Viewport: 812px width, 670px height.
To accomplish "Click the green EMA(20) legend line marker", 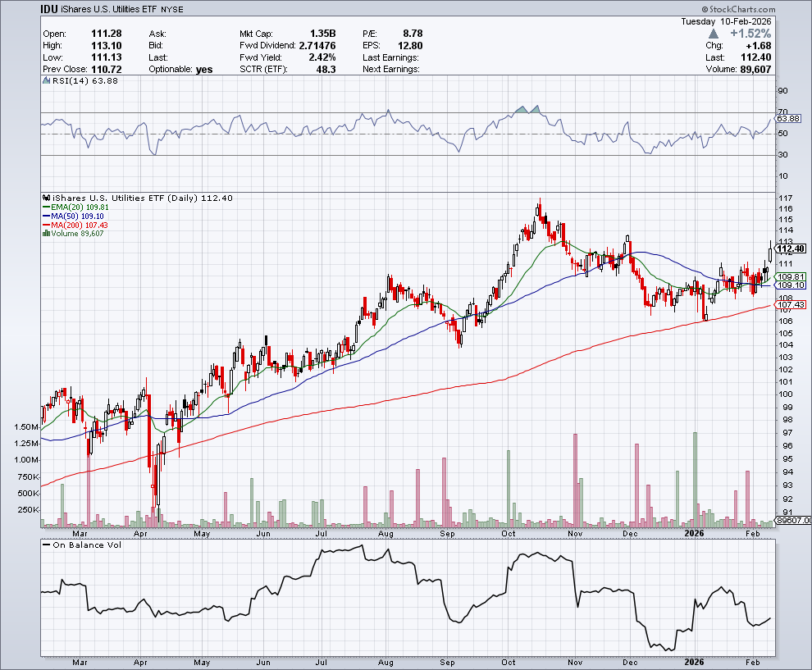I will pyautogui.click(x=44, y=207).
